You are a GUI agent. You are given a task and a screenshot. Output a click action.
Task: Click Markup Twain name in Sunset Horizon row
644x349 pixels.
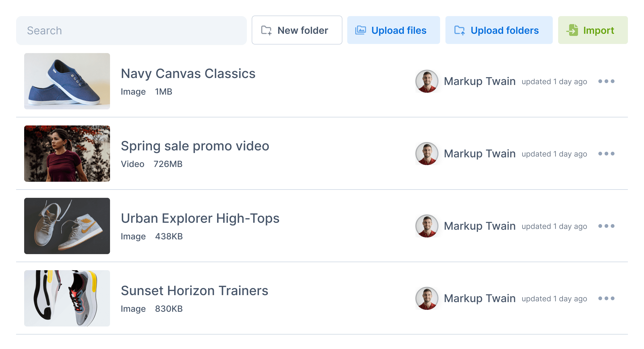click(x=480, y=298)
